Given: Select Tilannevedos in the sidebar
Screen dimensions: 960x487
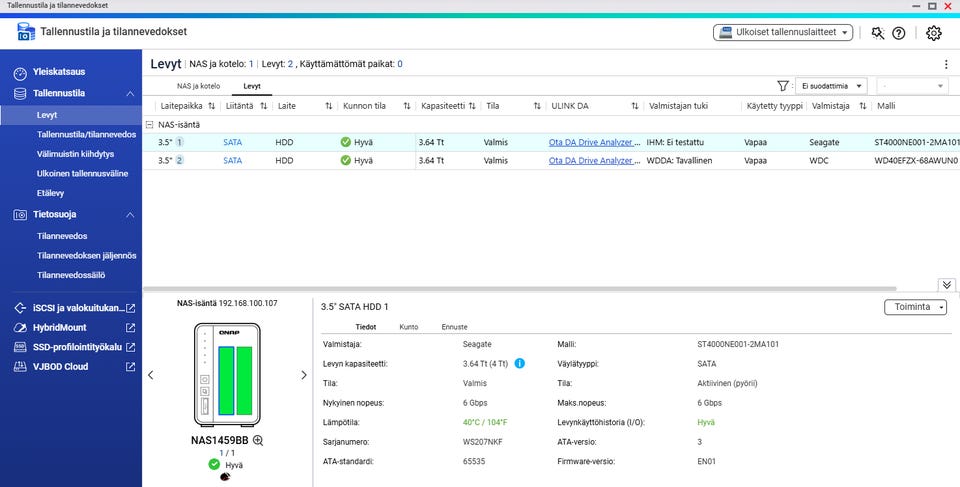Looking at the screenshot, I should coord(62,236).
